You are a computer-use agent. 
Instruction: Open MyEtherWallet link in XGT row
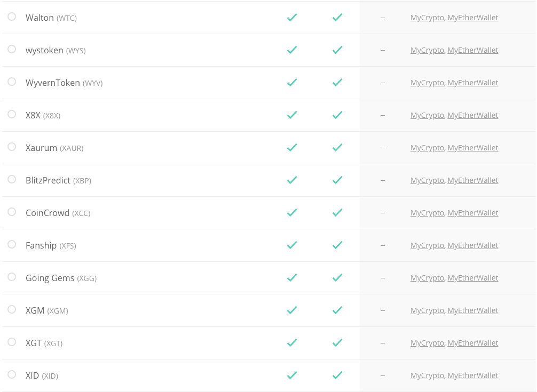[472, 343]
